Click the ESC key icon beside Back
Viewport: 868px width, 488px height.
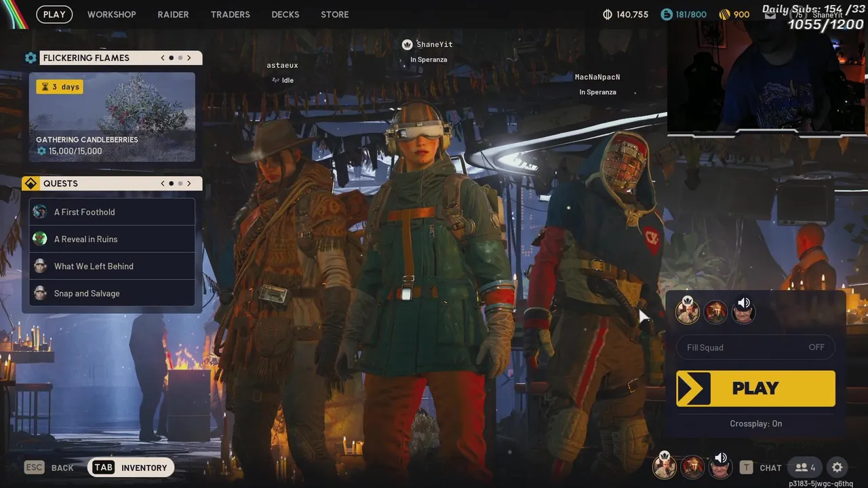[x=34, y=468]
